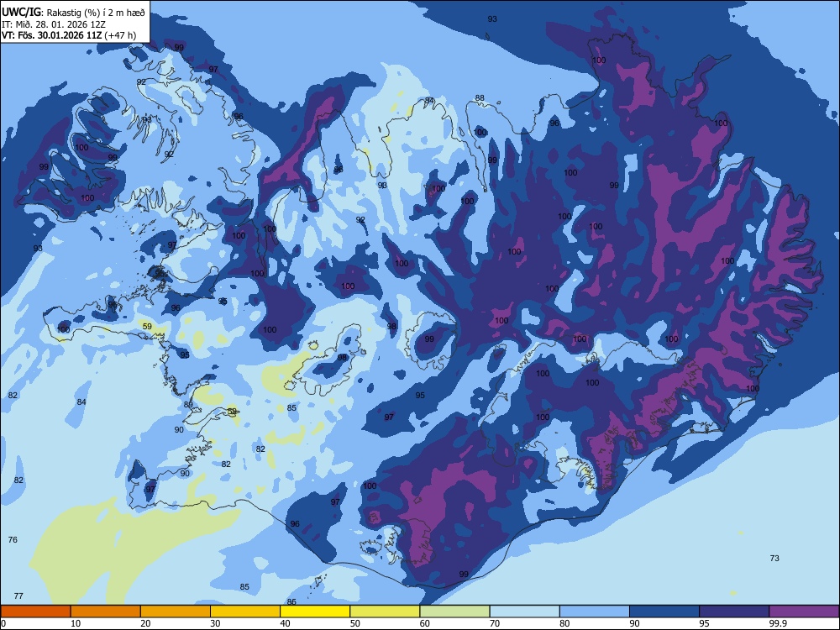Viewport: 840px width, 630px height.
Task: Click the '30' legend tick label
Action: point(215,623)
